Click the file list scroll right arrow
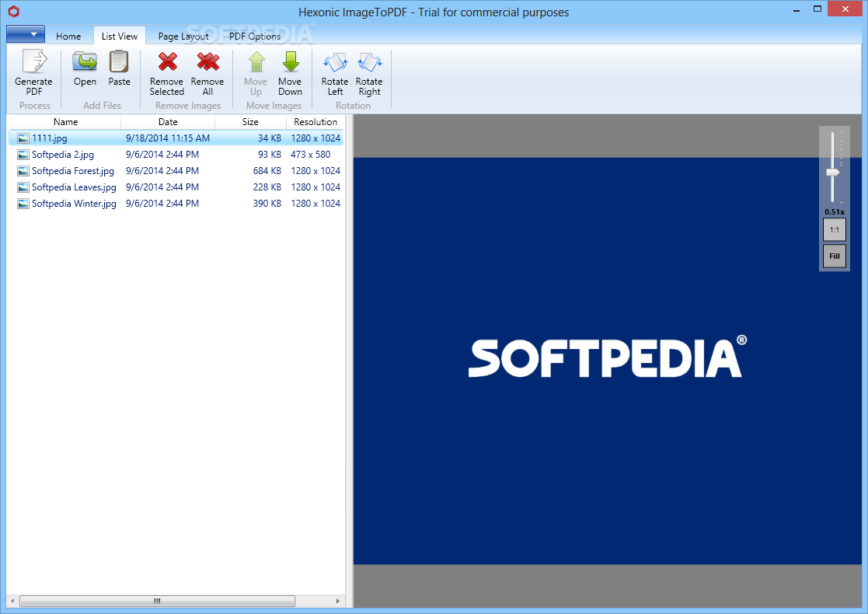Image resolution: width=868 pixels, height=614 pixels. pyautogui.click(x=338, y=601)
